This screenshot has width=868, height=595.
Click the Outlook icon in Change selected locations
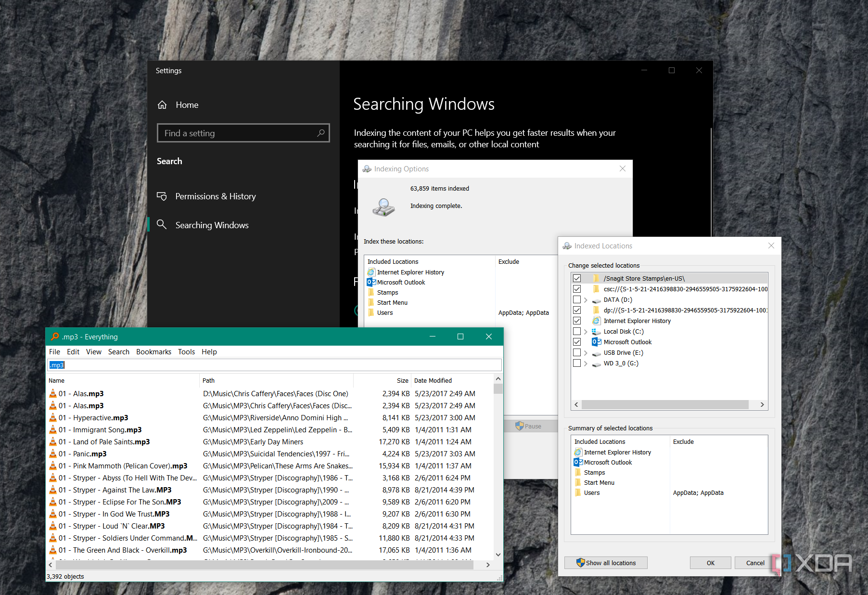click(x=596, y=342)
